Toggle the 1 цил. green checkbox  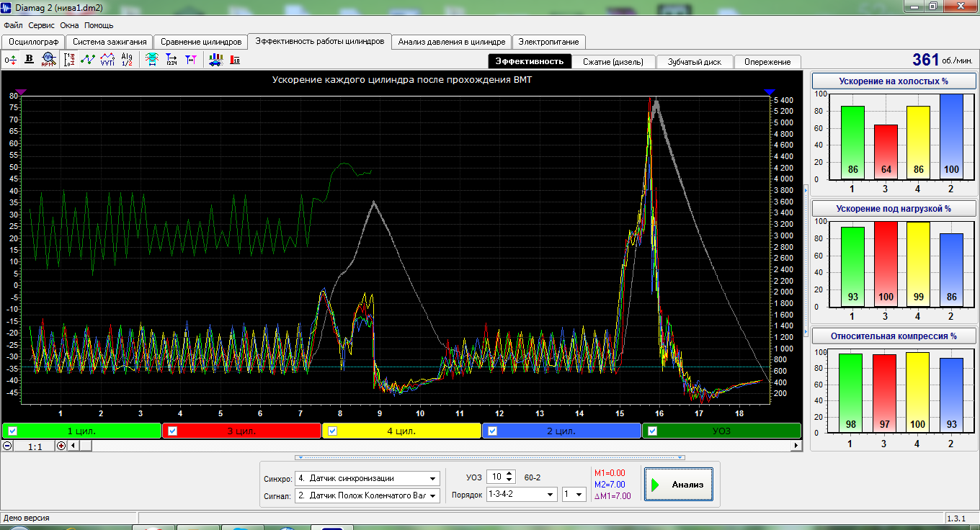coord(12,431)
